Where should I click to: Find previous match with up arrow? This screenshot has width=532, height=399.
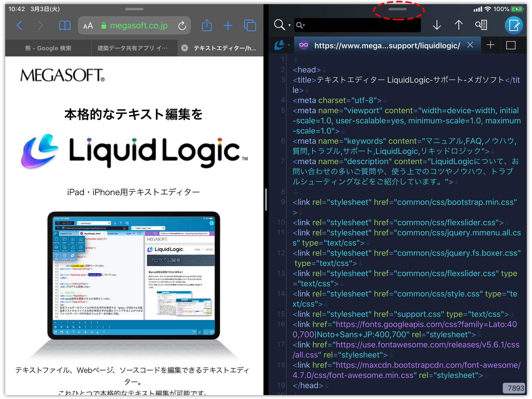459,25
